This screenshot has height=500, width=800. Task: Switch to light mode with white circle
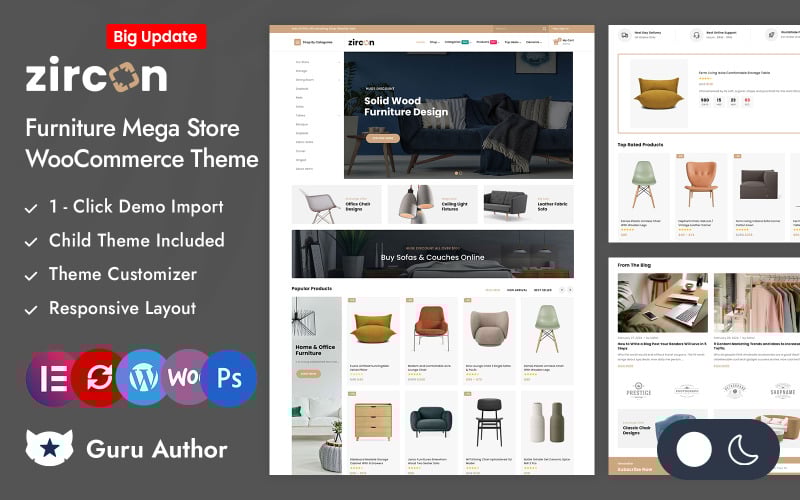point(694,449)
